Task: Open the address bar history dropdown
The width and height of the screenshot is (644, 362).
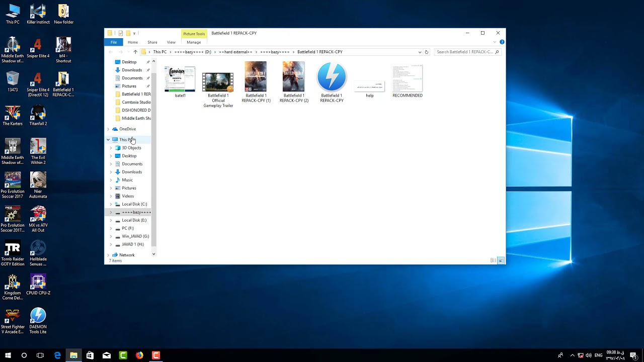Action: (x=420, y=52)
